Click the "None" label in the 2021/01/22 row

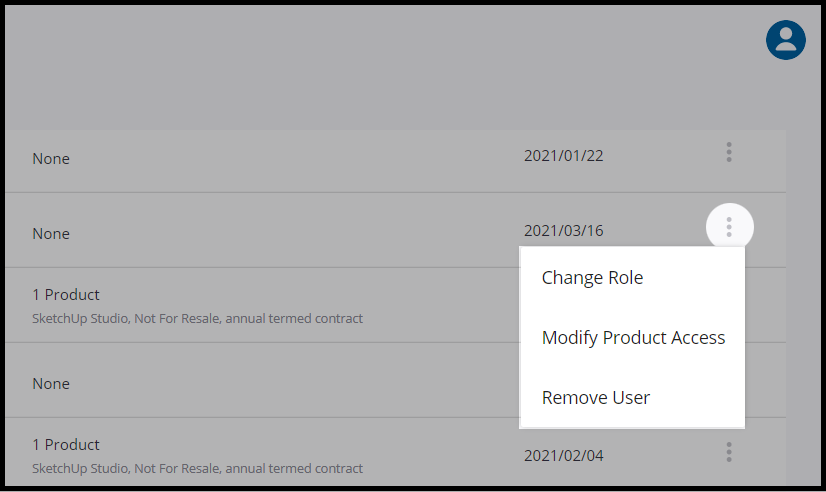51,159
